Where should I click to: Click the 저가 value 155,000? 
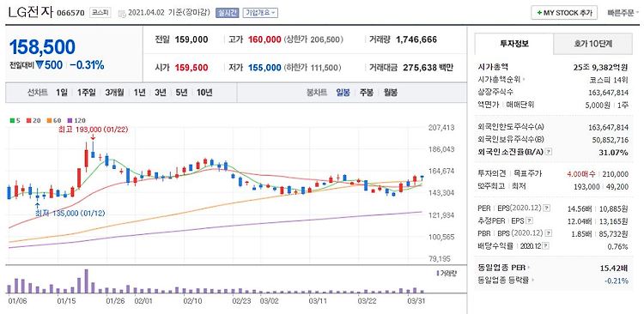point(264,68)
